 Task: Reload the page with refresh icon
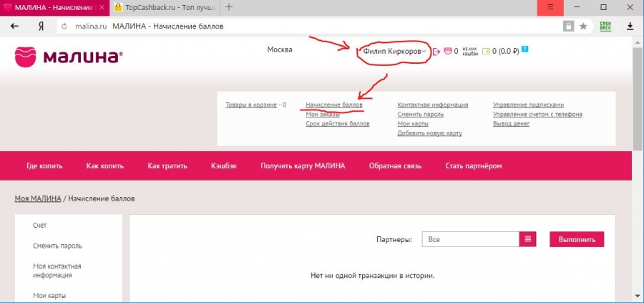(x=64, y=27)
